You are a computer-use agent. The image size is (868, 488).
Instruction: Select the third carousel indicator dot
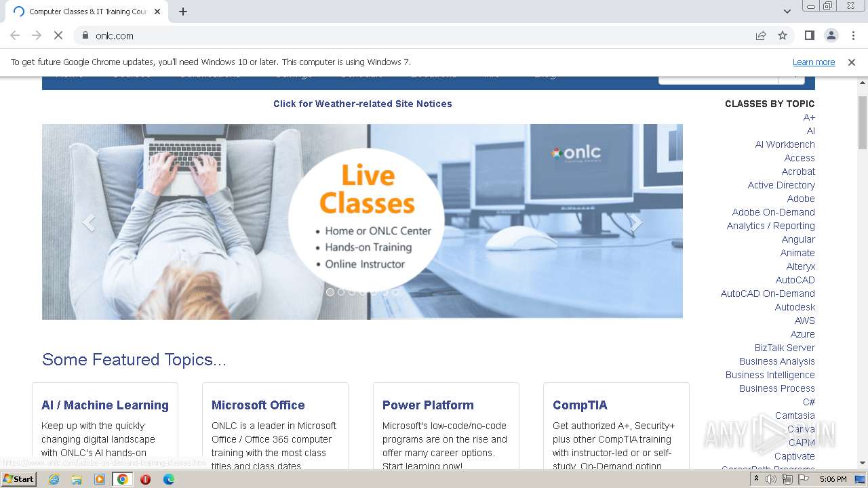coord(352,292)
